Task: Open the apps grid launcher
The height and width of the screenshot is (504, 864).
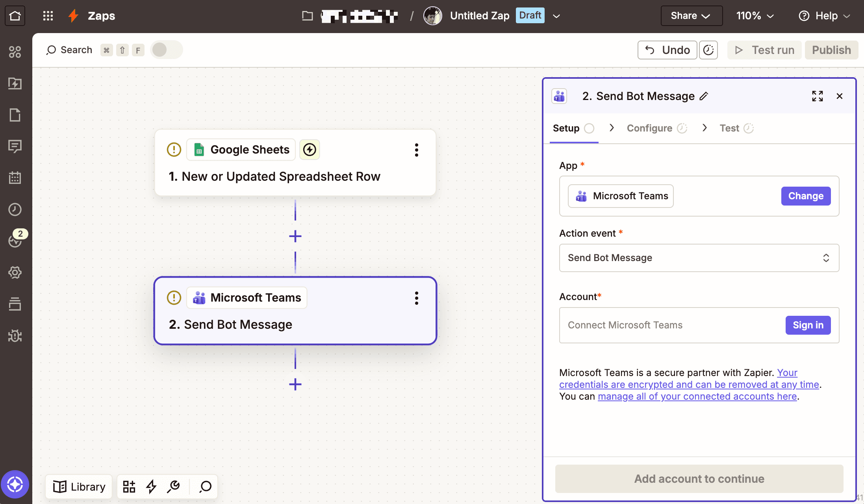Action: coord(48,16)
